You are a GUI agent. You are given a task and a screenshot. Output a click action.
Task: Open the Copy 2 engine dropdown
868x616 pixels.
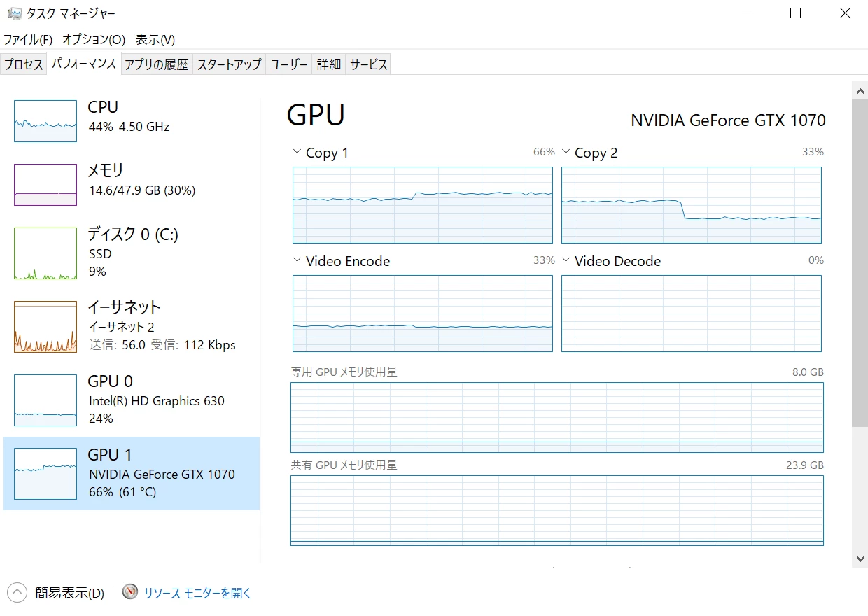(x=566, y=153)
